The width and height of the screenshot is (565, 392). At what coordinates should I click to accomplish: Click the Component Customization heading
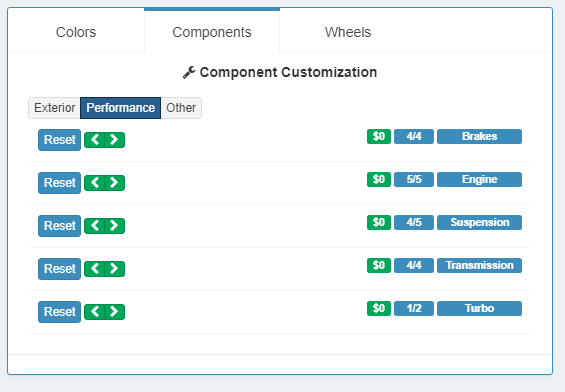coord(288,72)
